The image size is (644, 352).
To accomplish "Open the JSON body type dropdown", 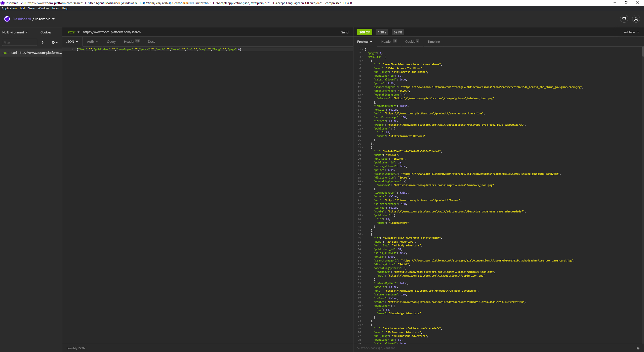I will (72, 42).
